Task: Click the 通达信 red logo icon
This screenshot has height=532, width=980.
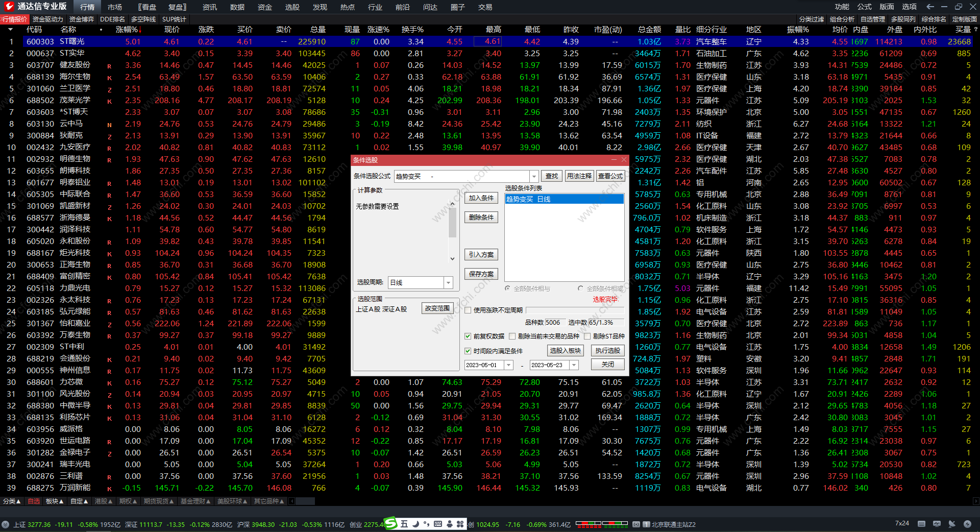Action: (9, 7)
